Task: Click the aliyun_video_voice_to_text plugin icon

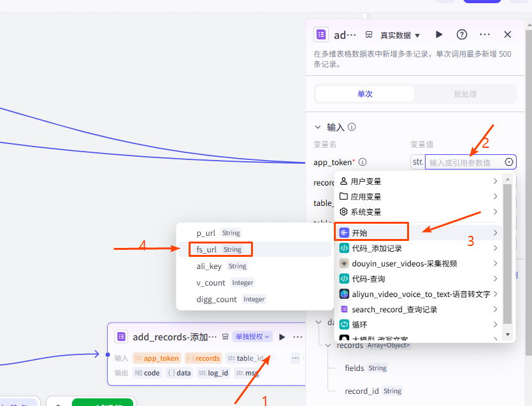Action: (344, 294)
